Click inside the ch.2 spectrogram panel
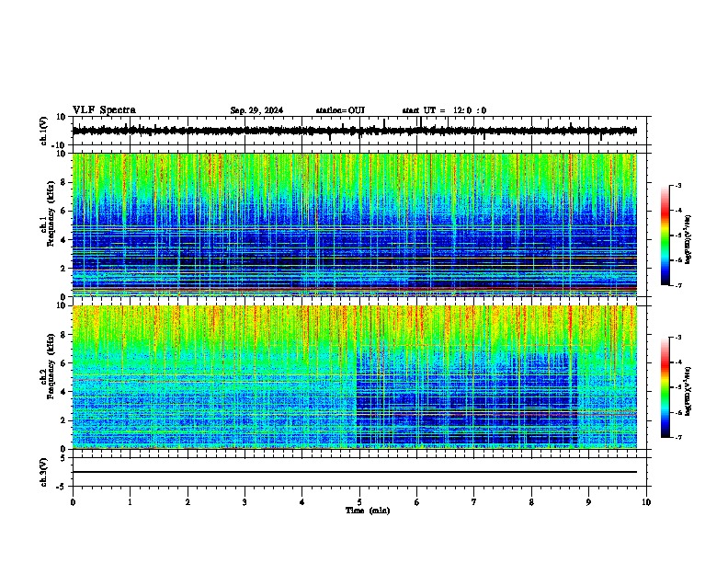The width and height of the screenshot is (728, 563). pyautogui.click(x=354, y=377)
